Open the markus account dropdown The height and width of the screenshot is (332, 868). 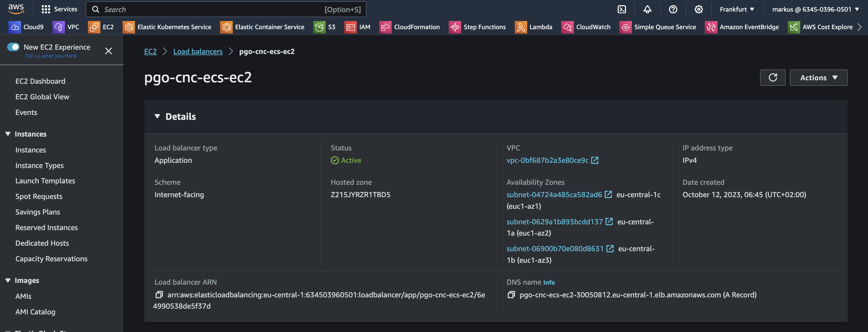click(x=816, y=10)
